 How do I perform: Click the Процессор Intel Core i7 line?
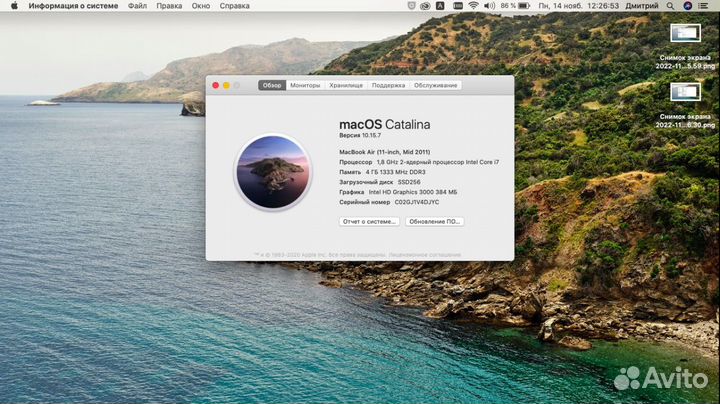(x=419, y=162)
